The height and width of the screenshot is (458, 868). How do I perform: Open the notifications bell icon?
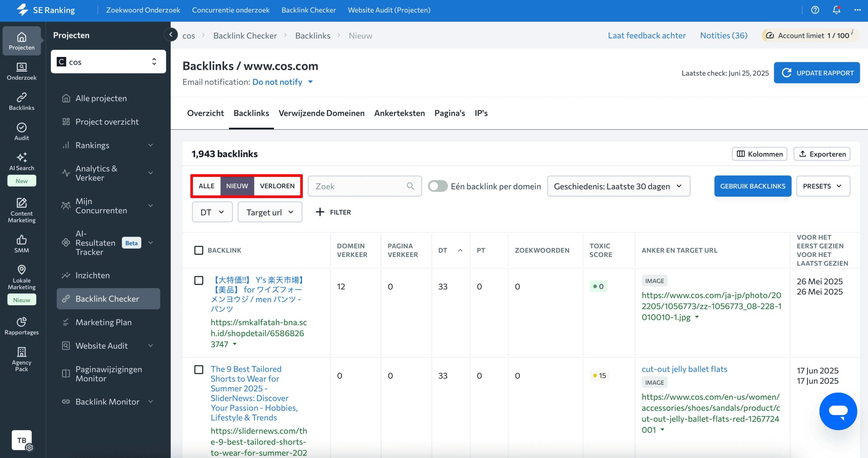click(x=836, y=10)
